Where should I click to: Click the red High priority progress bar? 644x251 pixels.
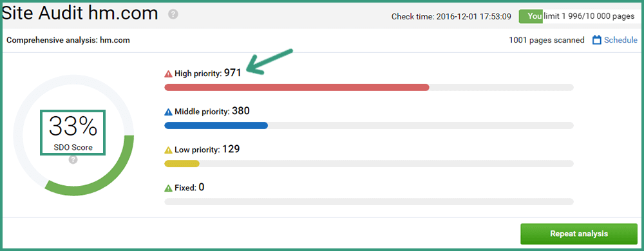[369, 87]
